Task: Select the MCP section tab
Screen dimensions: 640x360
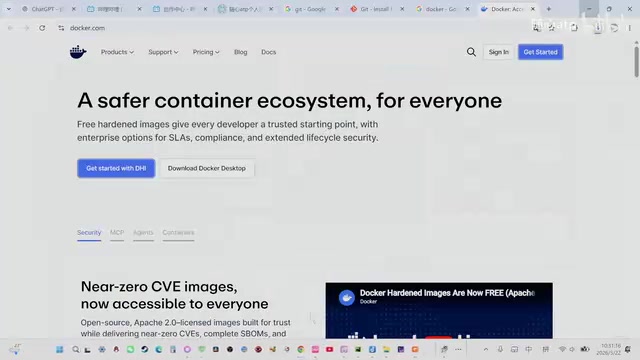Action: [117, 233]
